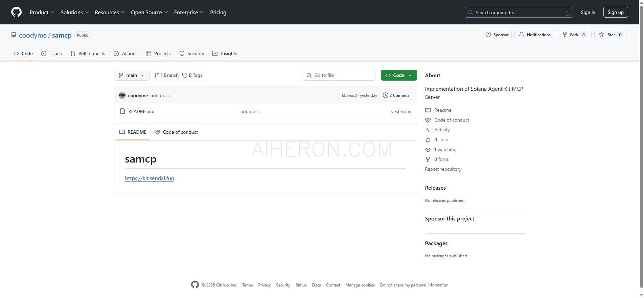Click the coodyme avatar in commit row
The height and width of the screenshot is (298, 644).
pos(122,95)
